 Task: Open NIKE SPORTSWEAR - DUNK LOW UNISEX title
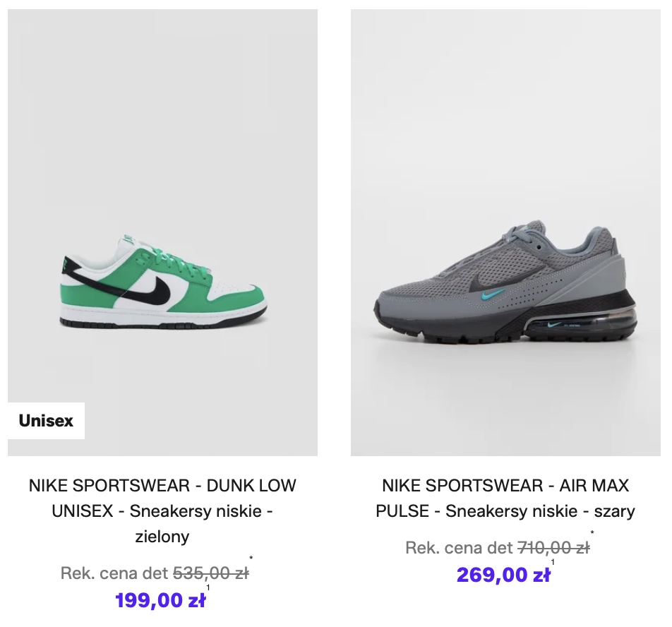(x=162, y=511)
